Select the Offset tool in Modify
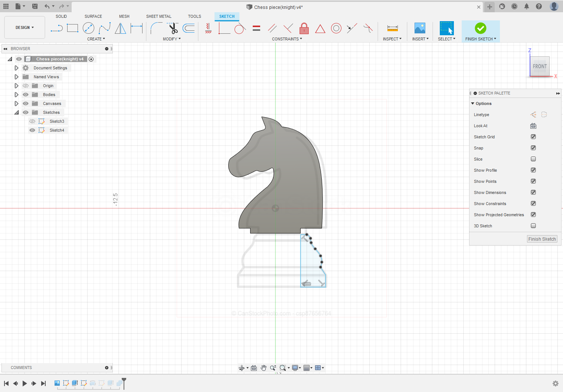This screenshot has height=392, width=563. pos(189,28)
